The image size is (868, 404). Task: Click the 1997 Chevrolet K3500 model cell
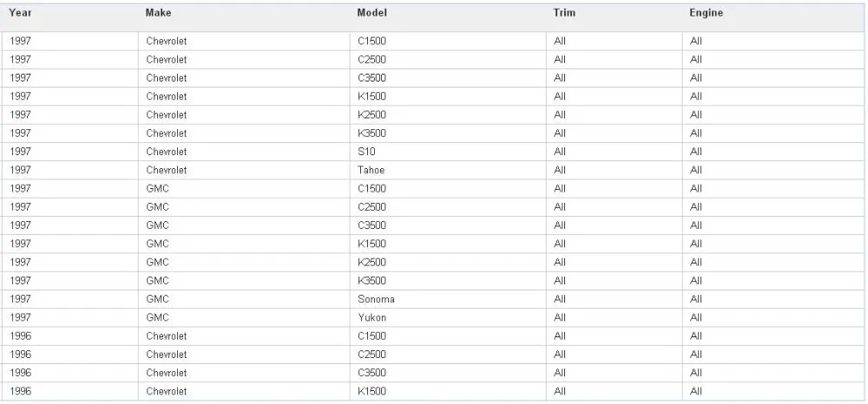pos(372,134)
